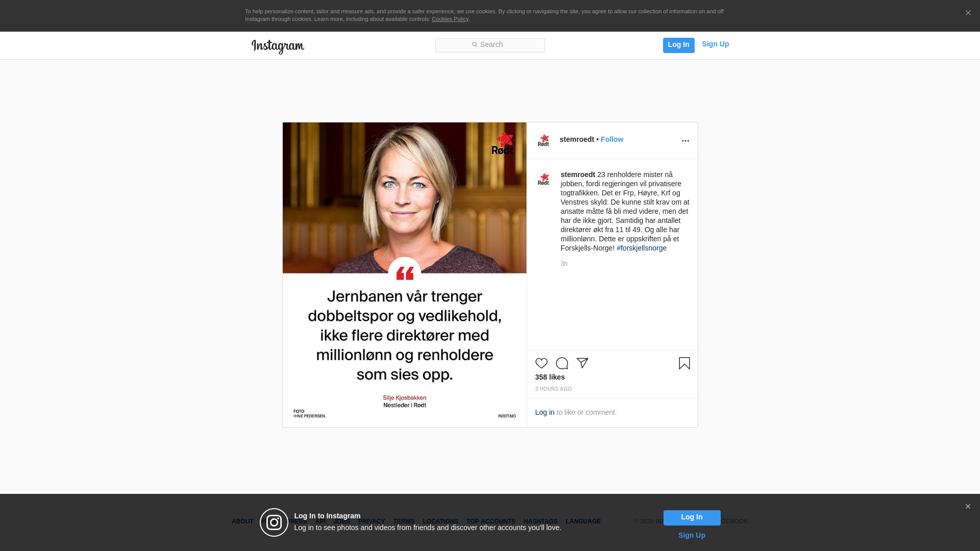Open the Cookies Policy link
Viewport: 980px width, 551px height.
click(450, 19)
